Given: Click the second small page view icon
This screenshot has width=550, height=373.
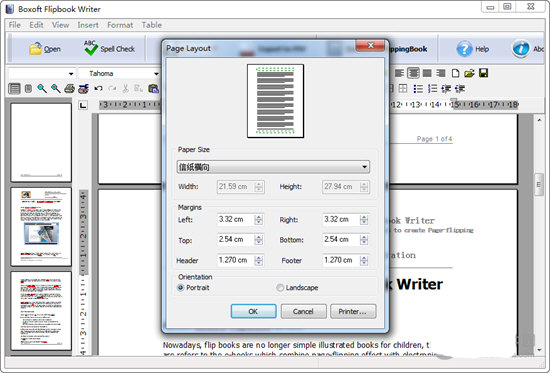Looking at the screenshot, I should (28, 88).
